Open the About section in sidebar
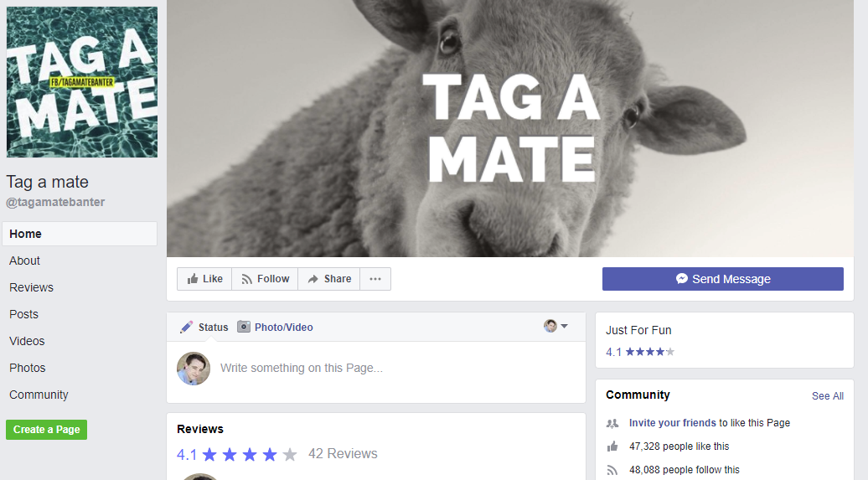This screenshot has height=480, width=868. 25,261
